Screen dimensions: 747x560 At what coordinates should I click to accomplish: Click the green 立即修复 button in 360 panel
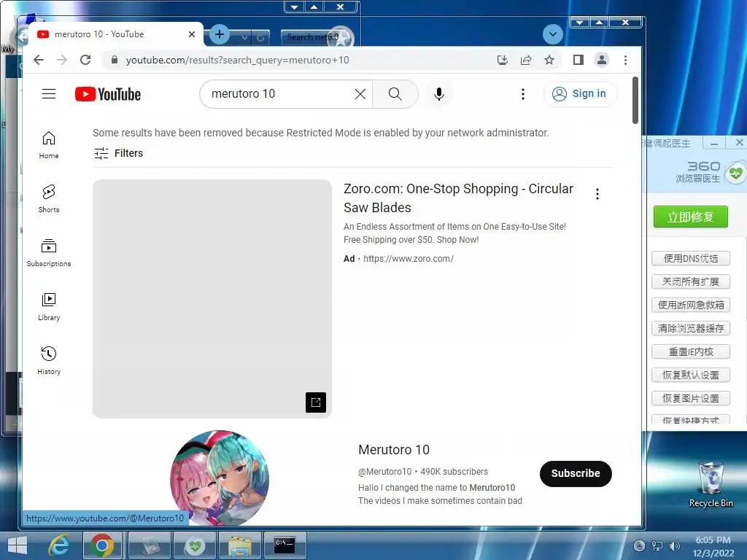tap(690, 217)
